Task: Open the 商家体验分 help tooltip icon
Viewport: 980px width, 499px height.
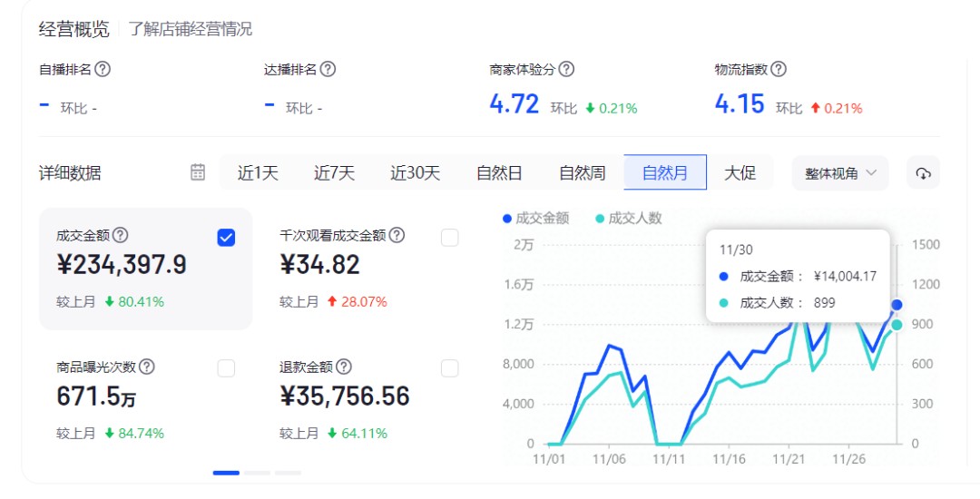Action: [566, 69]
